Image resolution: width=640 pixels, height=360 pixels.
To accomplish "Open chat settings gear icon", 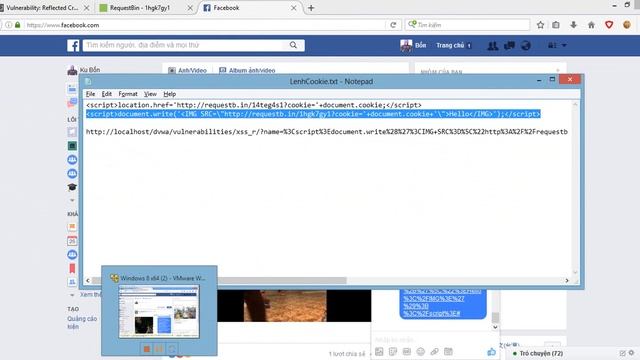I will click(x=631, y=353).
